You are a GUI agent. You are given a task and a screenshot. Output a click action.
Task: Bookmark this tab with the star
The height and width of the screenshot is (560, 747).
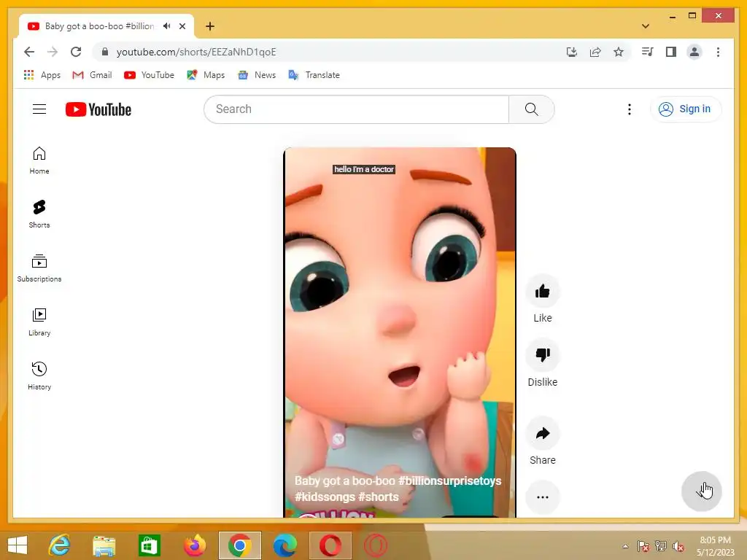[619, 52]
